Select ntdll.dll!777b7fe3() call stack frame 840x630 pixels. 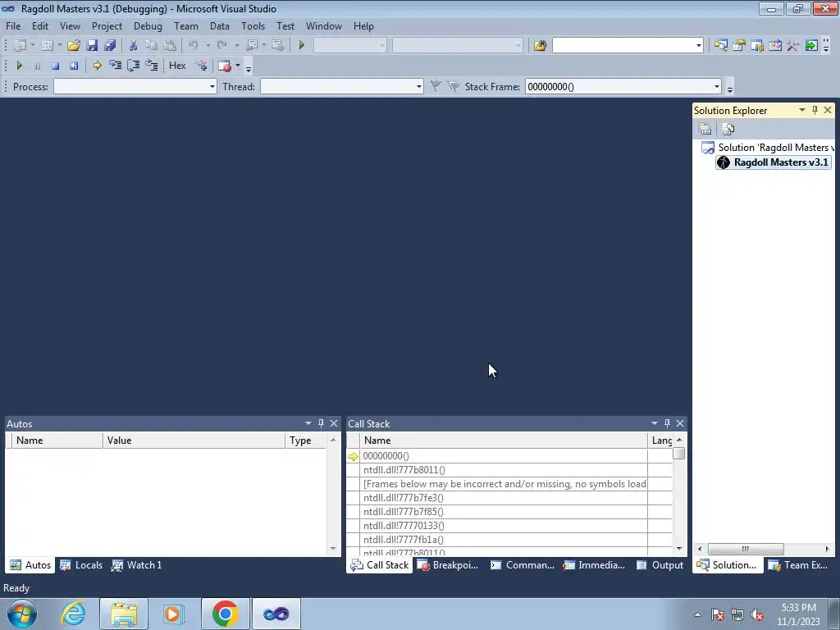404,498
